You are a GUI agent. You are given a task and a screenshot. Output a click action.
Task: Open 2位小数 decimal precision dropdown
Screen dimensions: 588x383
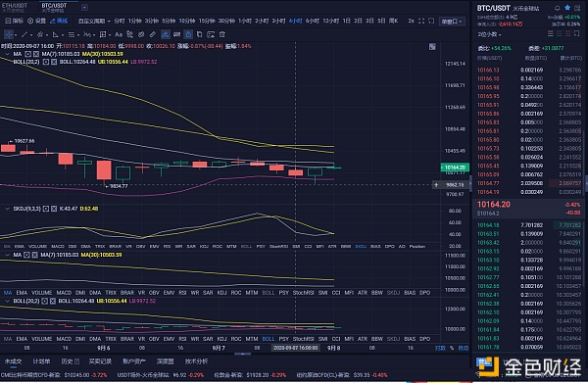click(489, 34)
